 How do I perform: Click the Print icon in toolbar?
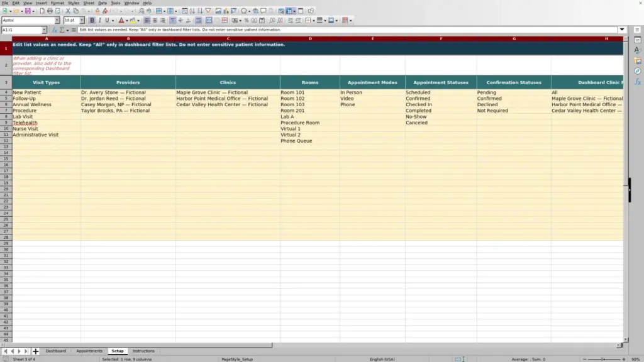tap(50, 11)
